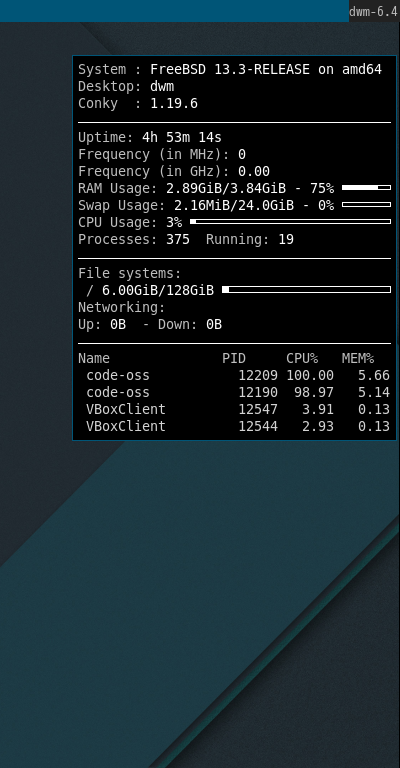The height and width of the screenshot is (768, 400).
Task: Click the CPU Usage progress bar
Action: coord(290,221)
